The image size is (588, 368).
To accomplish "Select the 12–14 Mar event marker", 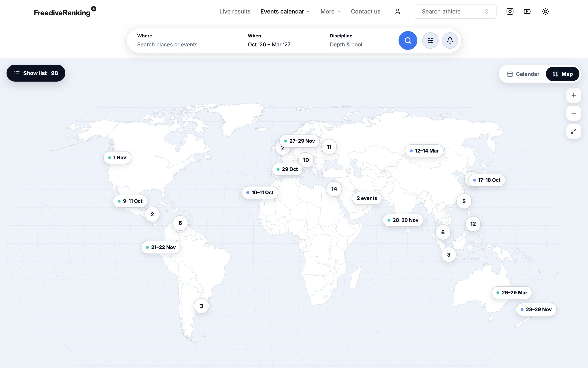I will point(424,151).
